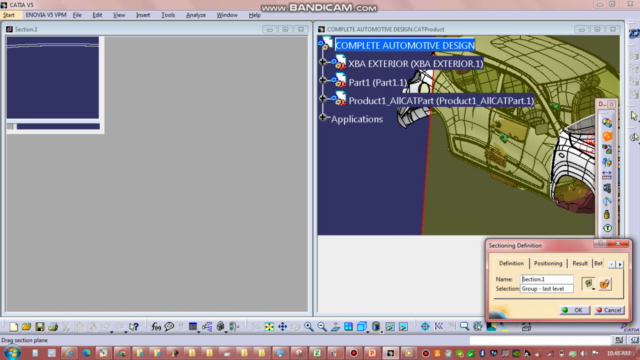This screenshot has width=640, height=360.
Task: Click the Swap Visible Space icon
Action: click(x=403, y=327)
